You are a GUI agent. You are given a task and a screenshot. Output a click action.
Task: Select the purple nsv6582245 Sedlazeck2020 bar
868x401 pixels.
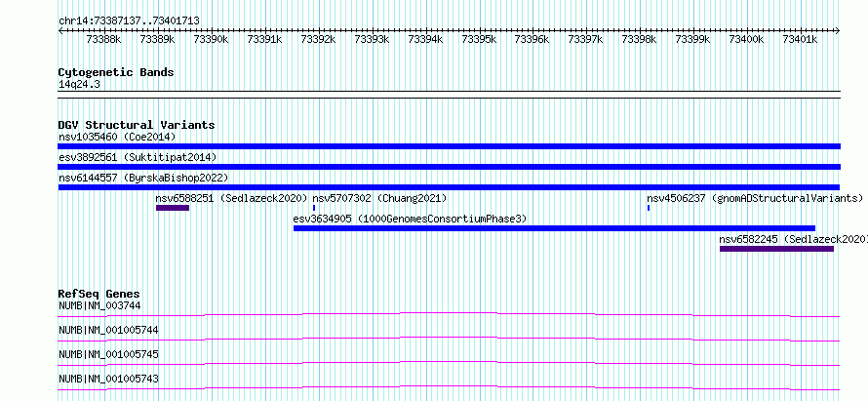(x=776, y=249)
